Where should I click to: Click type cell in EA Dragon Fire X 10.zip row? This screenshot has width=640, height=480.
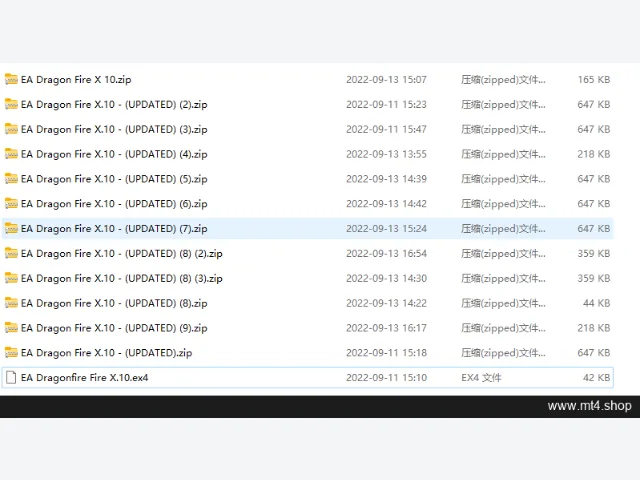point(503,80)
